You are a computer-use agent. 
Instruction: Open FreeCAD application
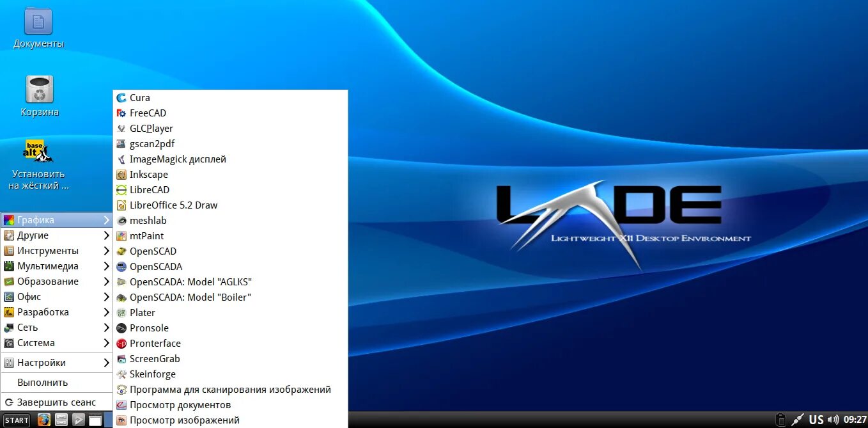coord(230,113)
